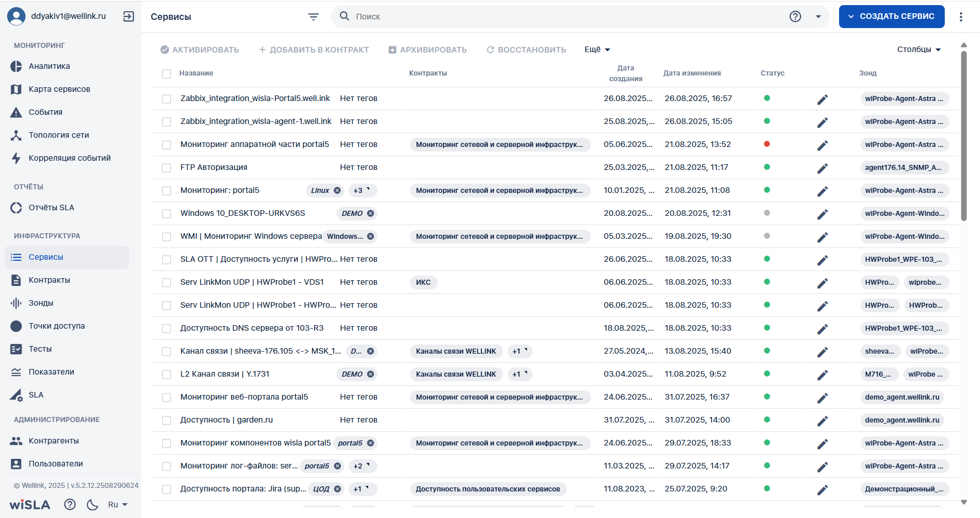The image size is (980, 518).
Task: Select checkbox for Serv LinkMon UDP VDS1
Action: point(166,283)
